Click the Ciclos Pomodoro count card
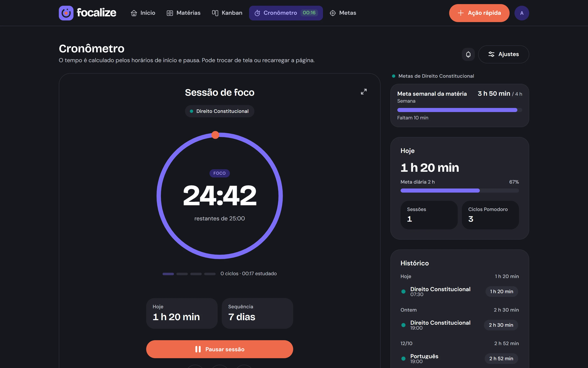 490,215
